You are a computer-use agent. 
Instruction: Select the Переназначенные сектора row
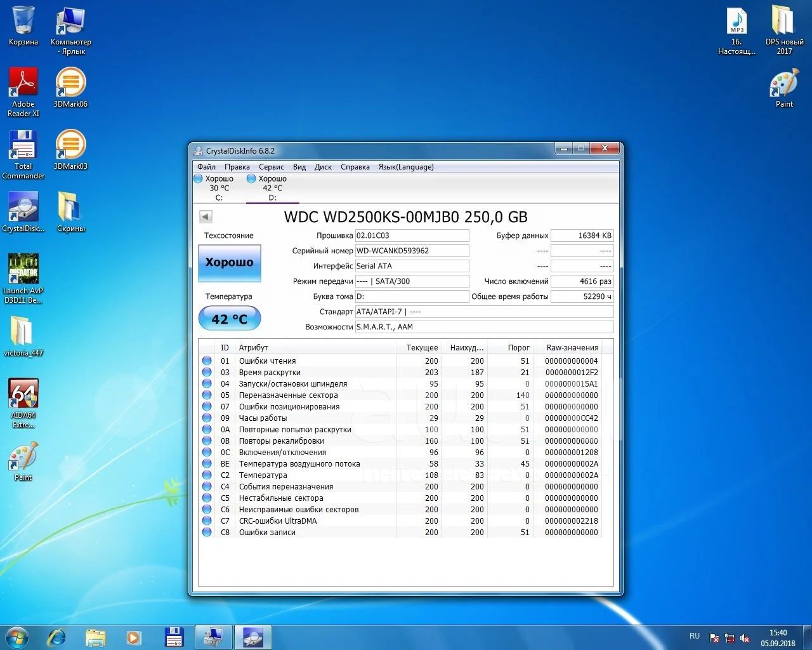[400, 395]
